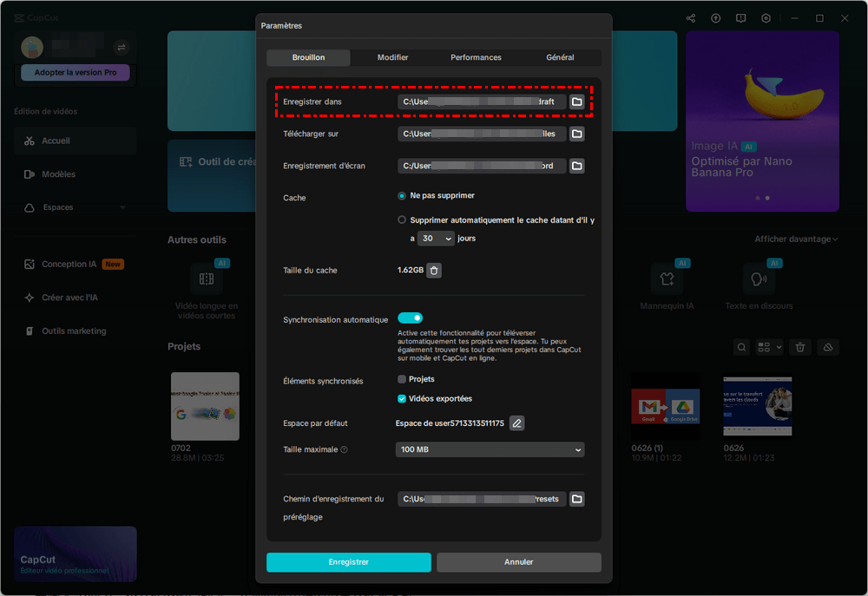Open the Modifier settings tab
The width and height of the screenshot is (868, 596).
[x=392, y=58]
